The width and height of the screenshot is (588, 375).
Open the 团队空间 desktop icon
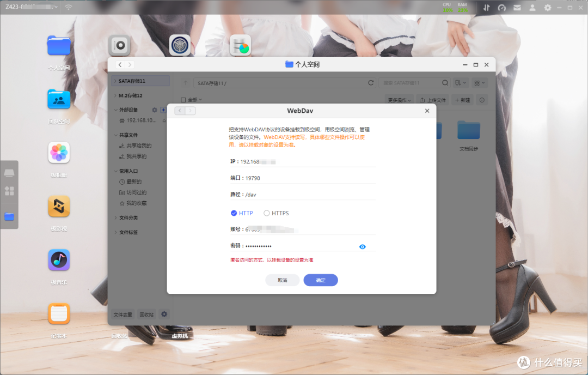click(58, 100)
